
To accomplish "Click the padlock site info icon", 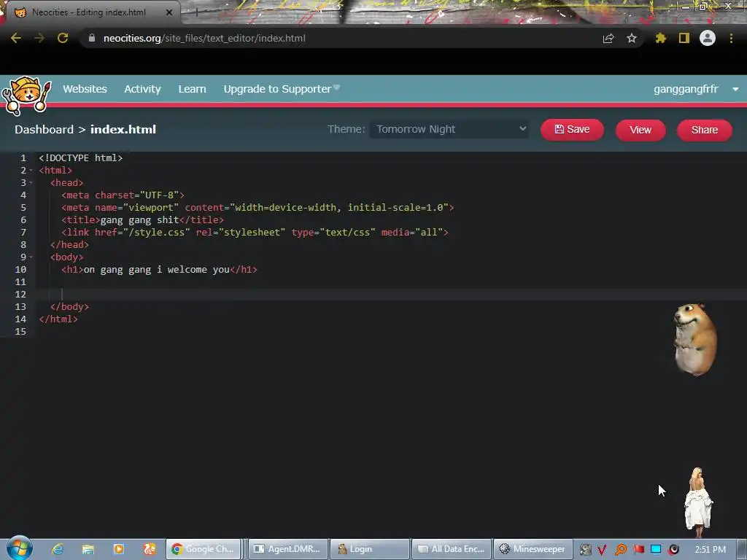I will [92, 38].
